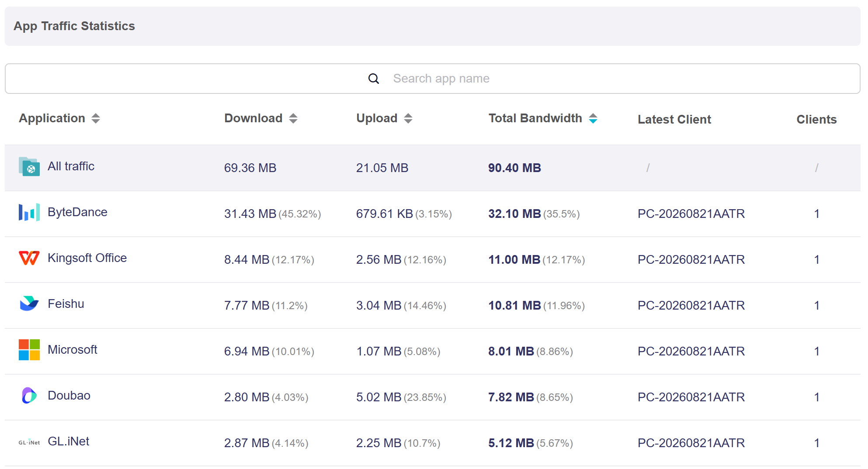
Task: Click the ByteDance app icon
Action: click(29, 212)
